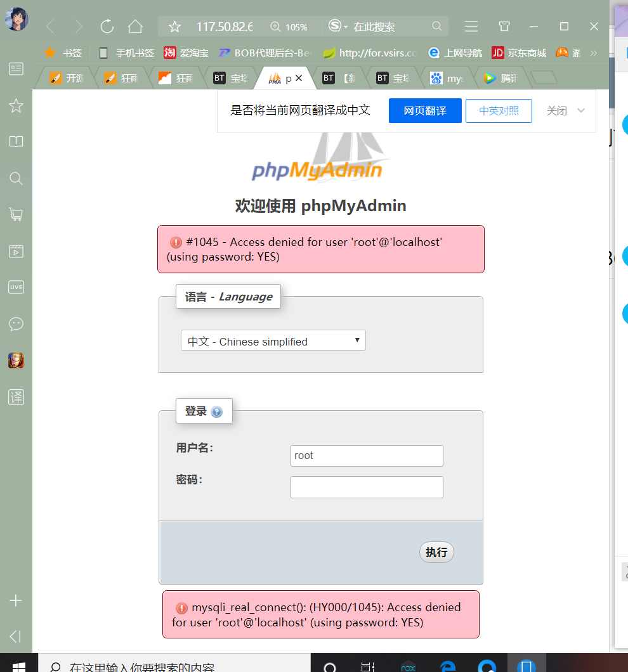Viewport: 628px width, 672px height.
Task: Open the favorites star in sidebar
Action: (16, 105)
